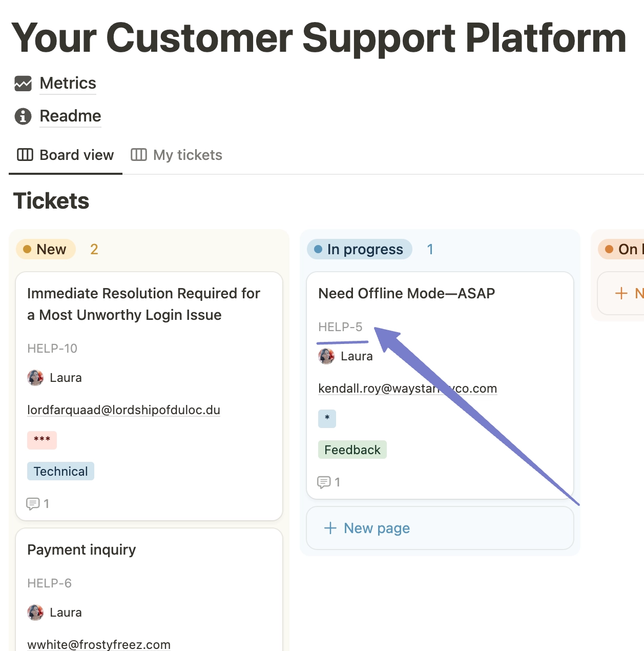Viewport: 644px width, 651px height.
Task: Click Laura's avatar on HELP-10 card
Action: tap(35, 378)
